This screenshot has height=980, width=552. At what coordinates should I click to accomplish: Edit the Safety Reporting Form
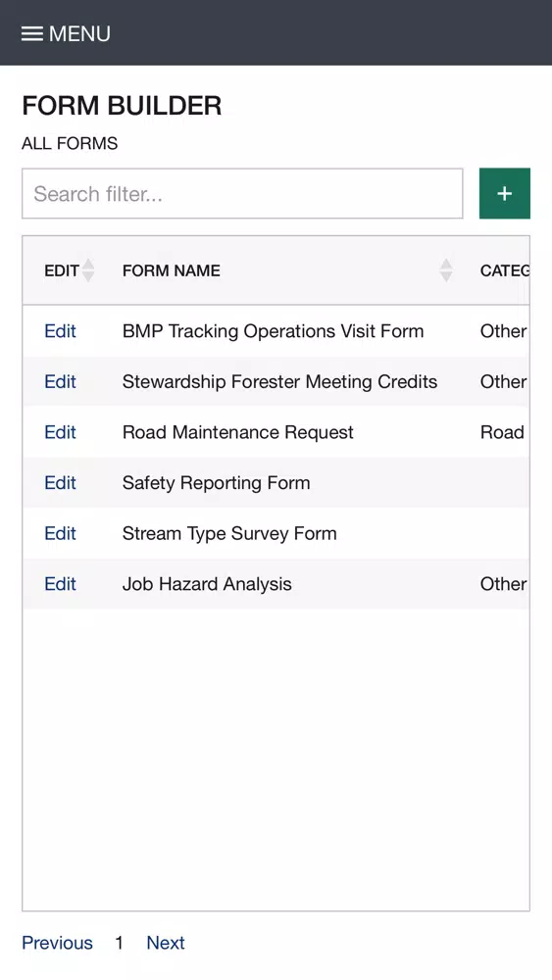click(60, 483)
